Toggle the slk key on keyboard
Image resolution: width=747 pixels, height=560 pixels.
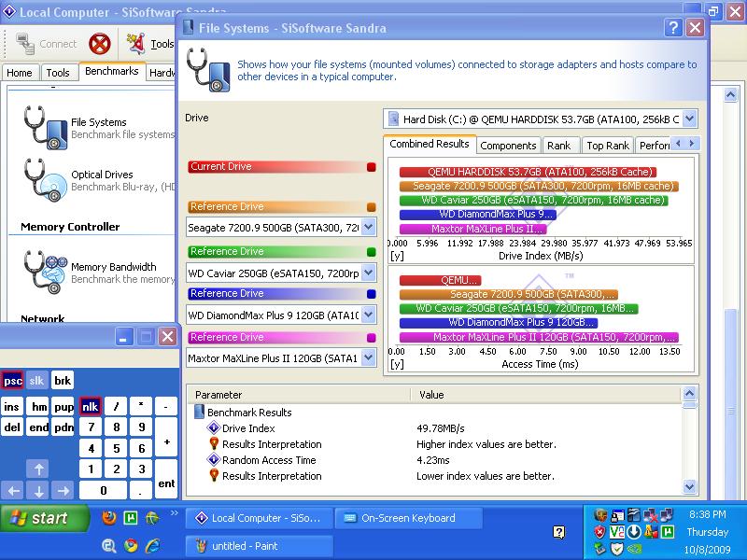tap(36, 381)
